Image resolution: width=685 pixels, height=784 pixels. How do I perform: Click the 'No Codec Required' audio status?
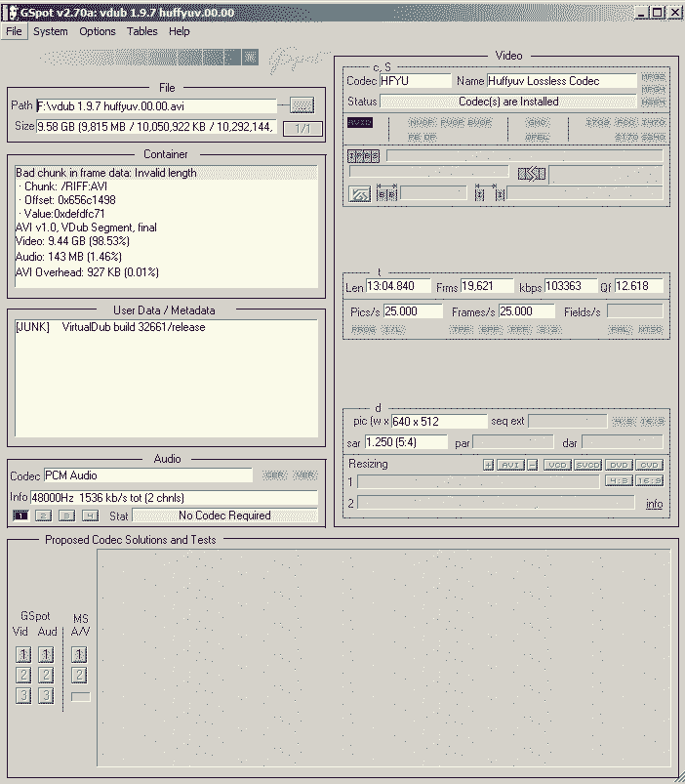(x=224, y=516)
